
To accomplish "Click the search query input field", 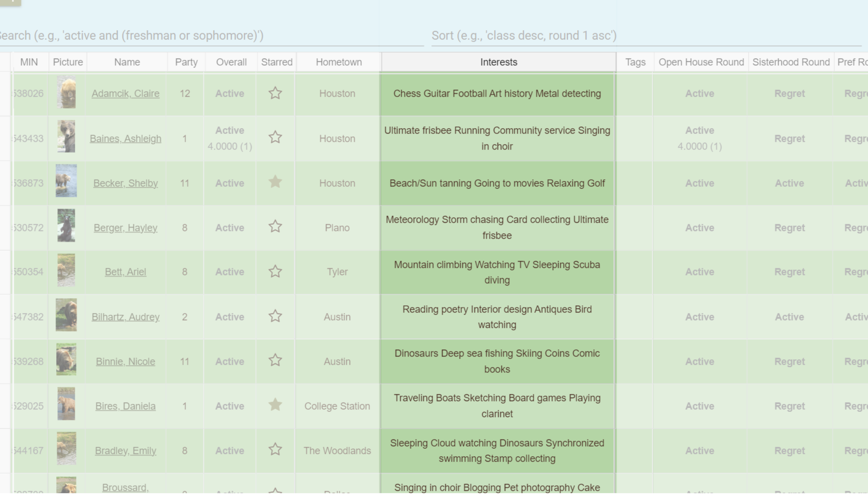I will [204, 35].
